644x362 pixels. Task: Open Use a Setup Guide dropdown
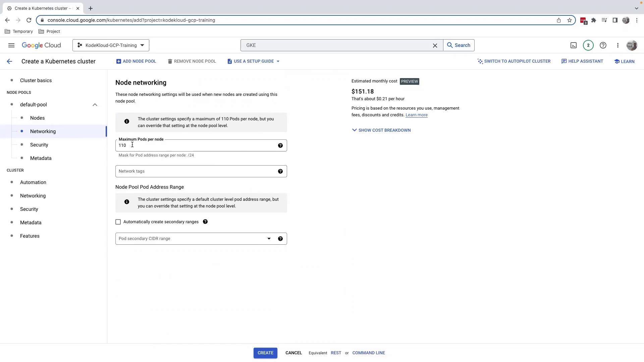(254, 61)
